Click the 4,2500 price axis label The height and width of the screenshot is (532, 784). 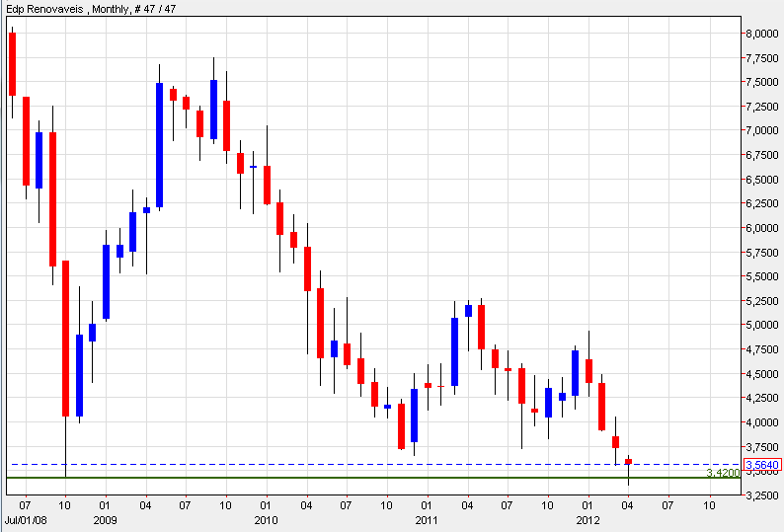pos(762,398)
